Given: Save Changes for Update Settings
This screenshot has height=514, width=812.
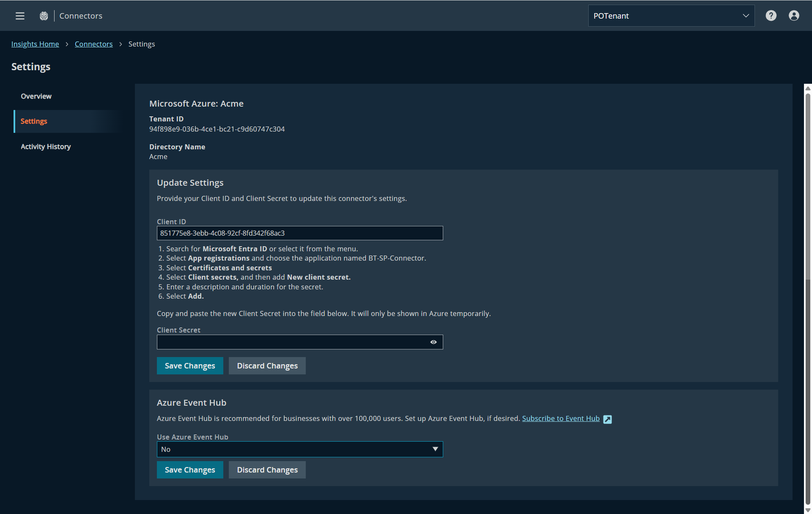Looking at the screenshot, I should coord(189,366).
